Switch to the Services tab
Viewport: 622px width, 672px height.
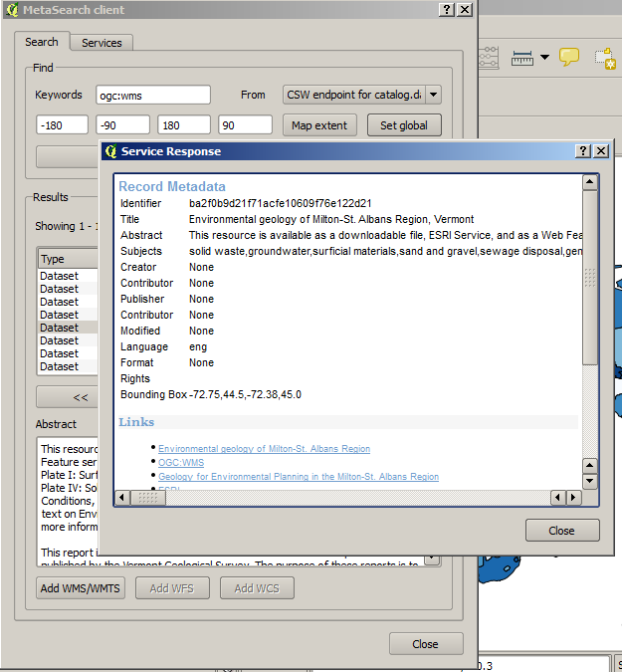(x=102, y=43)
